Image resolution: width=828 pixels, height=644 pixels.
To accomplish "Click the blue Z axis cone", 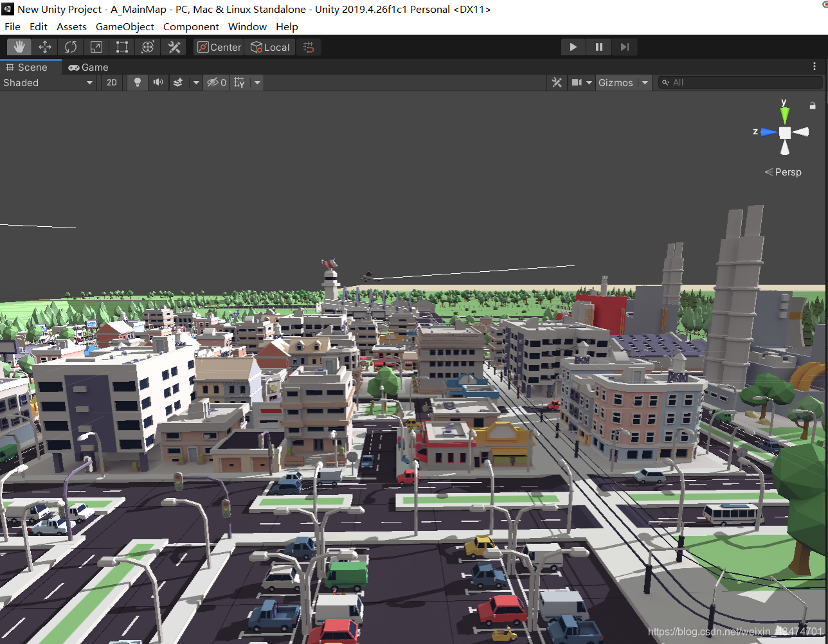I will point(769,132).
